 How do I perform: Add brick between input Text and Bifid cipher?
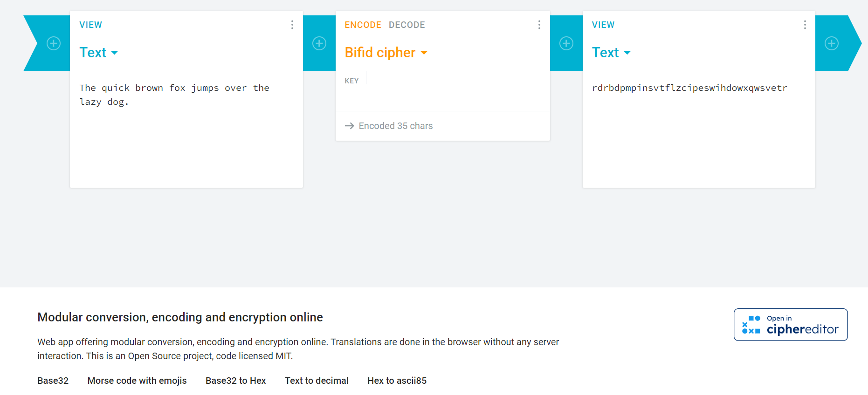[319, 43]
